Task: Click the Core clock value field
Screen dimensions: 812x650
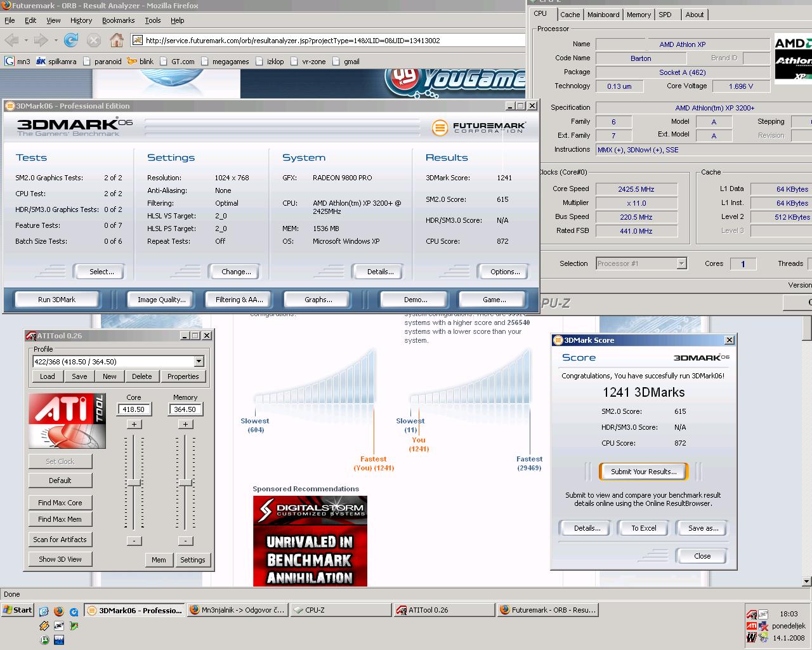Action: click(134, 409)
